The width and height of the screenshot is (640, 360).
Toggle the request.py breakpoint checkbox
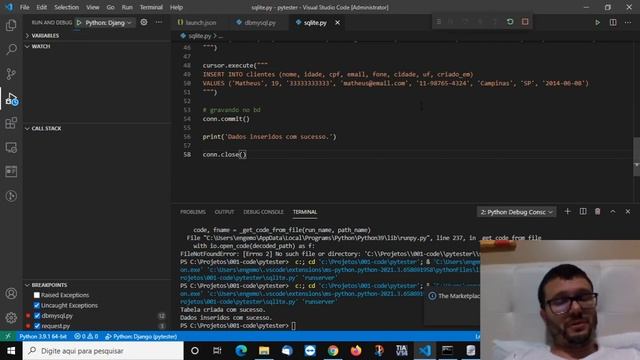pos(37,326)
